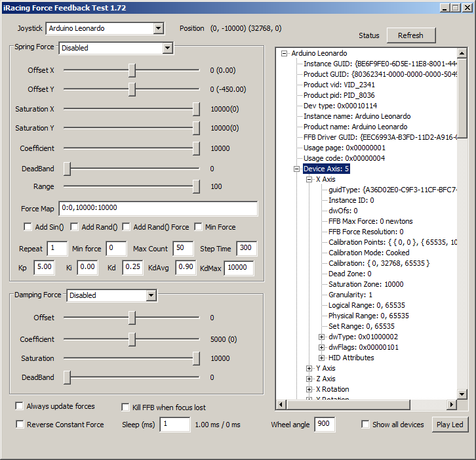Click the tree's vertical scrollbar up arrow

(x=462, y=53)
